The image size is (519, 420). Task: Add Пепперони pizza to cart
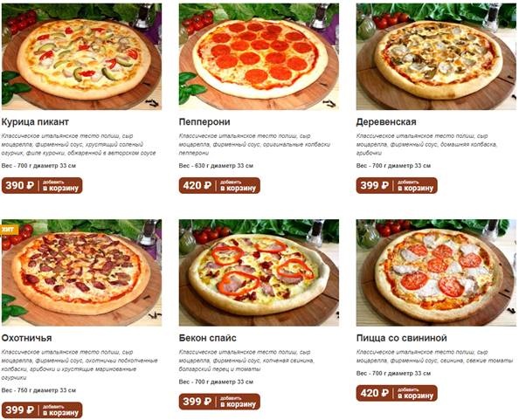(x=219, y=185)
